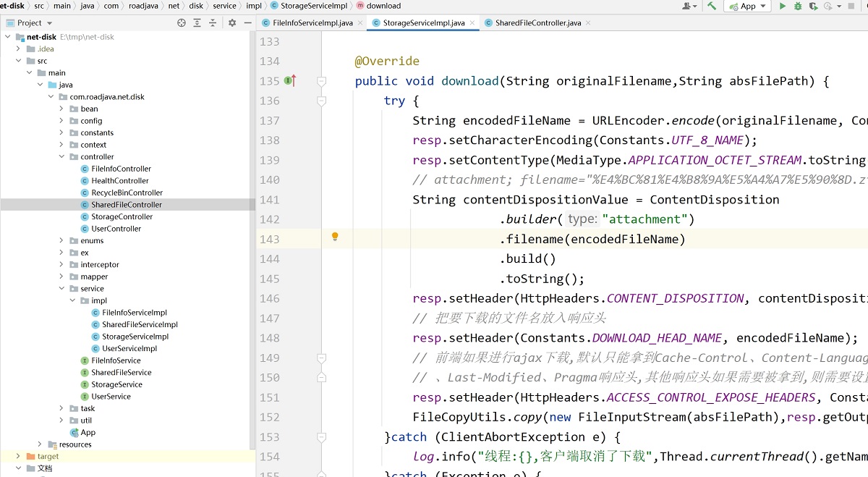Click the profiler run icon
The width and height of the screenshot is (868, 477).
pos(827,6)
